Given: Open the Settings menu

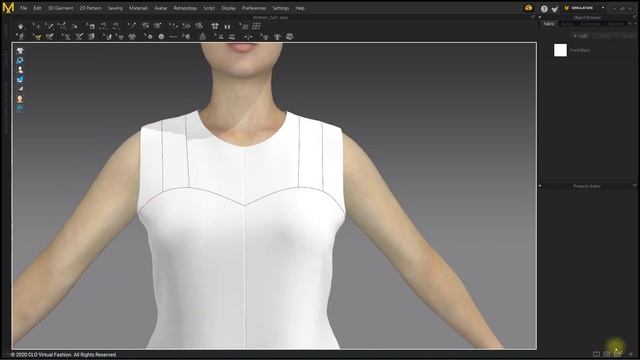Looking at the screenshot, I should point(281,8).
